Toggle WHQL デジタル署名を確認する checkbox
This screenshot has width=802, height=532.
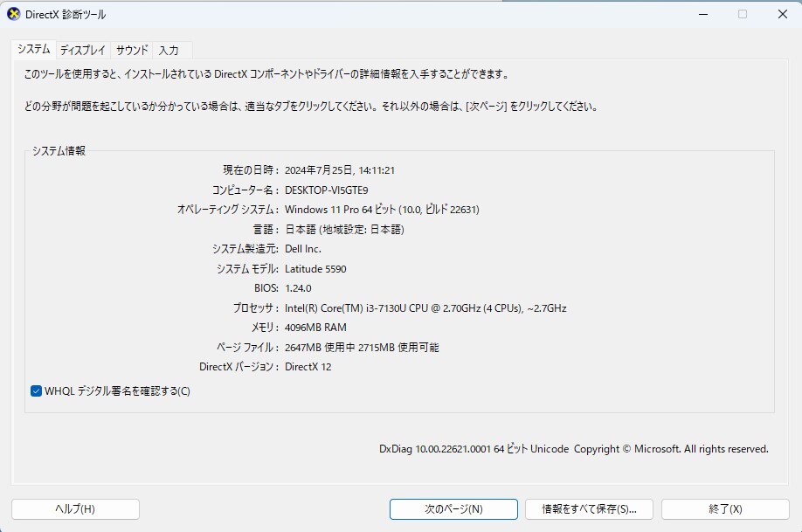click(x=36, y=391)
